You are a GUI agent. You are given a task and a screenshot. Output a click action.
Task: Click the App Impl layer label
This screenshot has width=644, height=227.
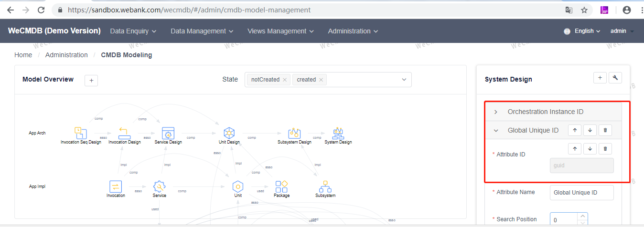37,186
